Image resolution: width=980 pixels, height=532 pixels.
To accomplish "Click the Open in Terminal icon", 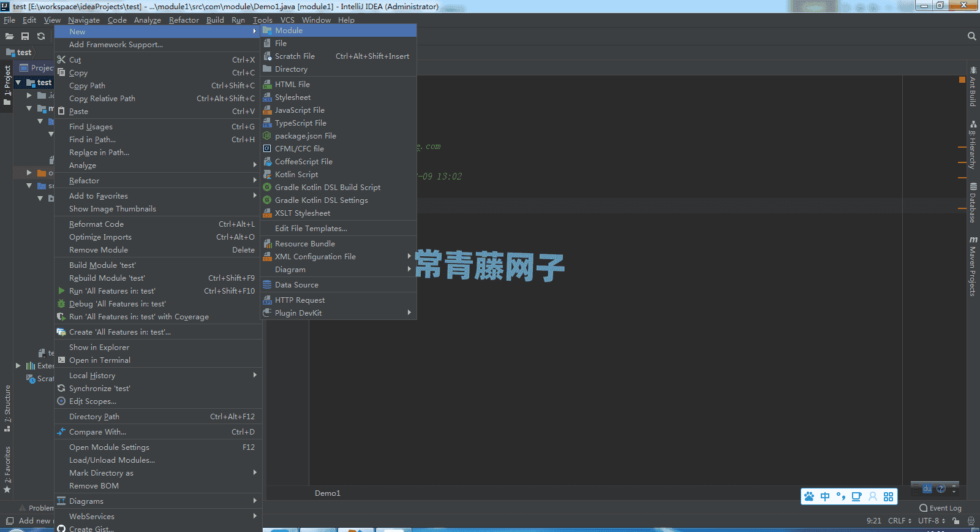I will point(61,360).
